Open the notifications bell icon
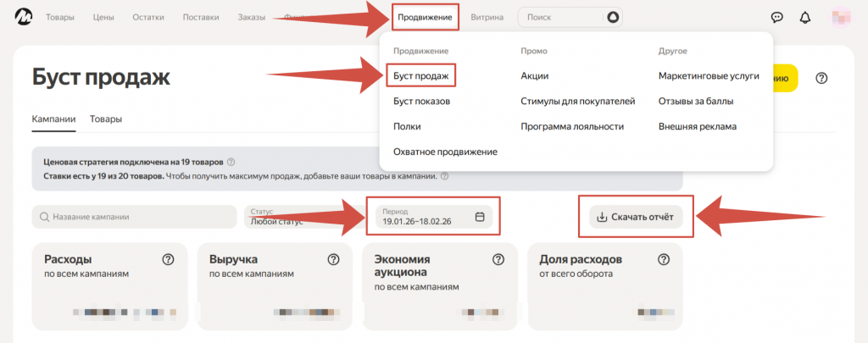The height and width of the screenshot is (343, 868). 805,17
